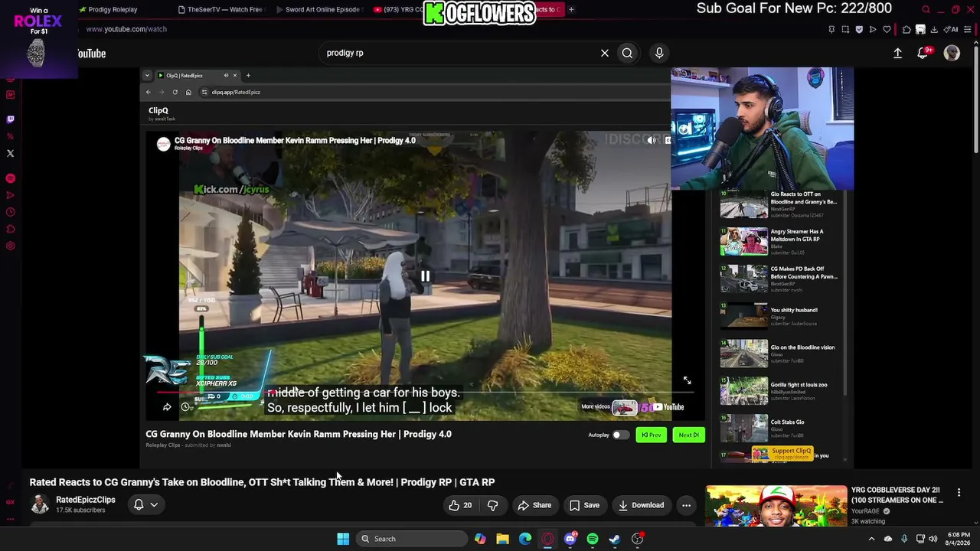Launch Spotify from the taskbar
Viewport: 980px width, 551px height.
(593, 539)
